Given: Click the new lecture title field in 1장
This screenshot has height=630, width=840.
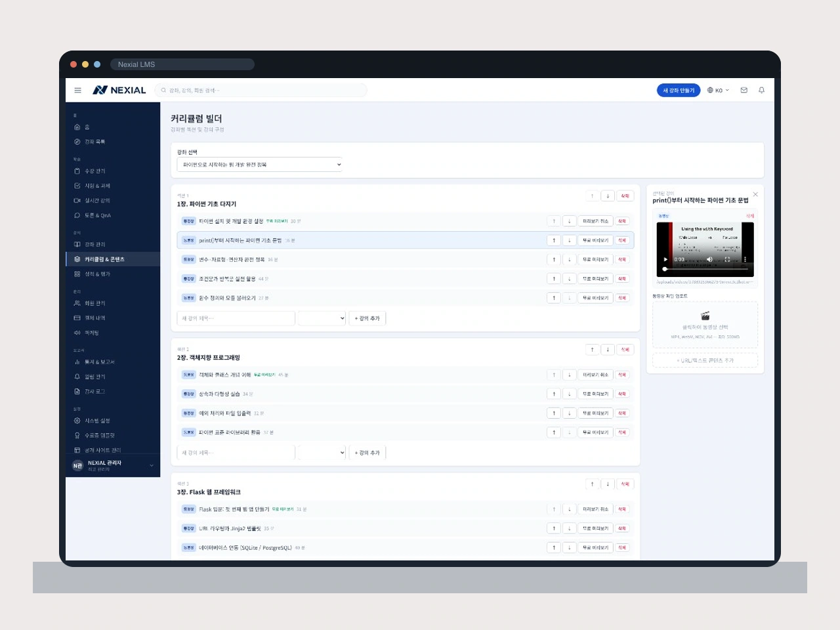Looking at the screenshot, I should point(236,318).
